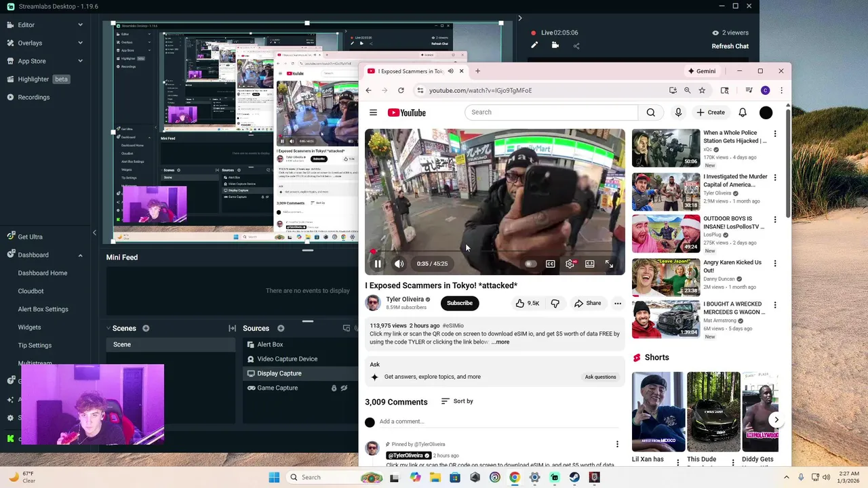
Task: Go to YouTube home via logo
Action: 407,113
